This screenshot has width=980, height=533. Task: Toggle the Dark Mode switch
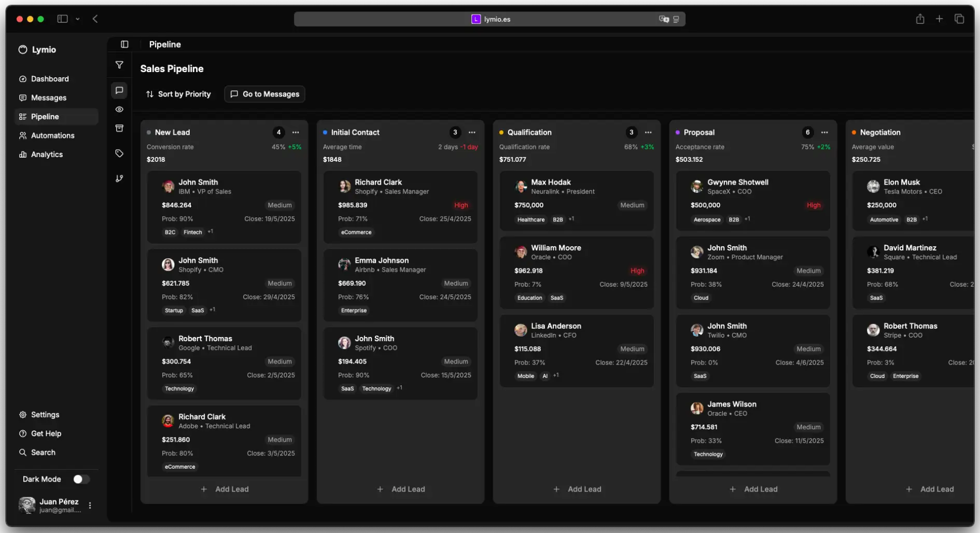click(x=81, y=479)
